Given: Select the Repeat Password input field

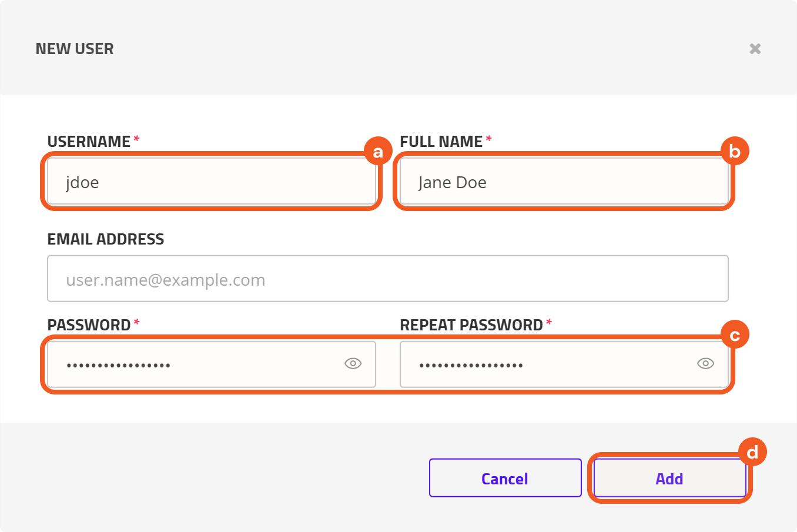Looking at the screenshot, I should pos(547,364).
